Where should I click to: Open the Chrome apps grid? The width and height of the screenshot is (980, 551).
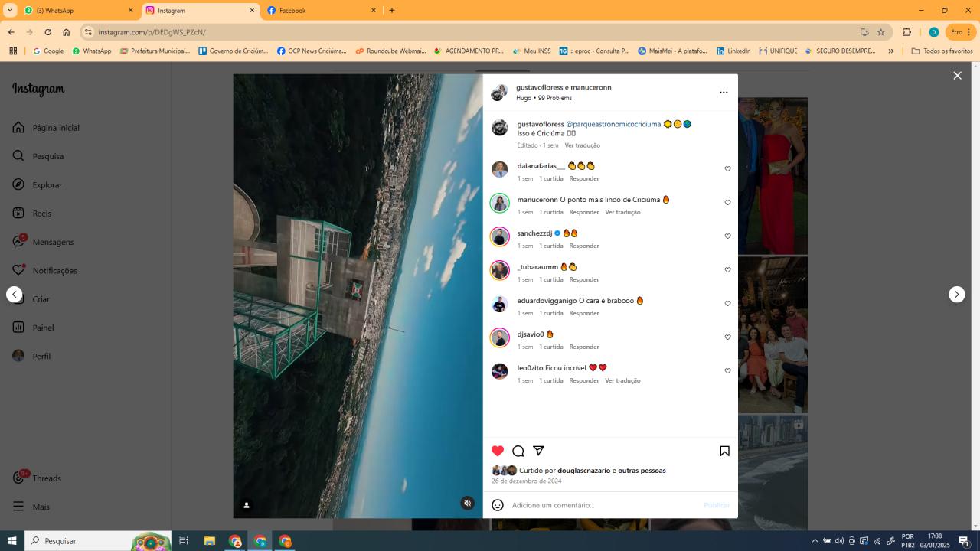(x=13, y=51)
